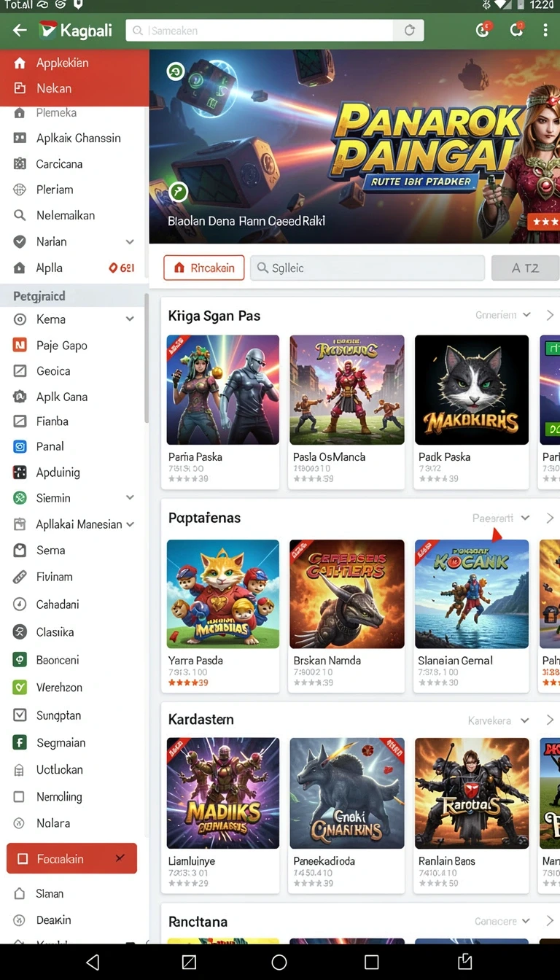Open the three-dot overflow menu

pyautogui.click(x=545, y=30)
